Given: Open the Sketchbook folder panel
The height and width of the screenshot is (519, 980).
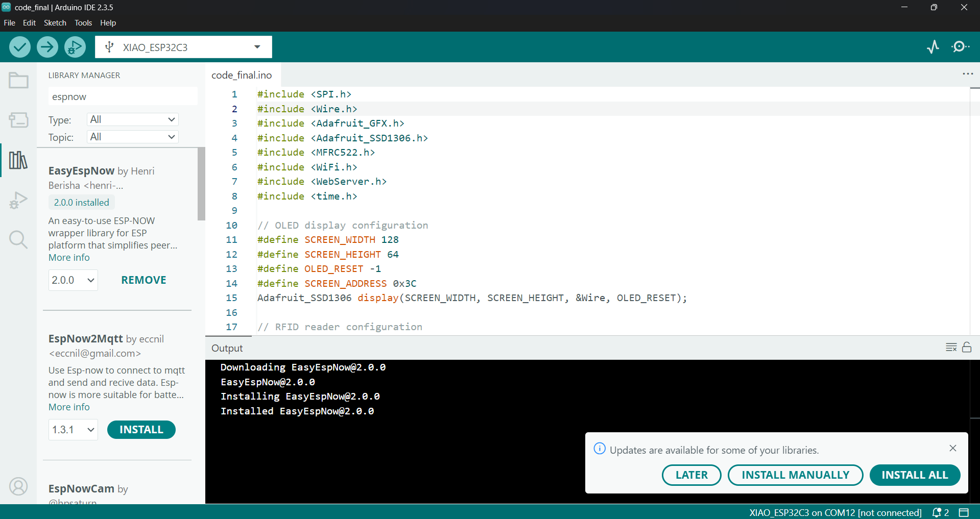Looking at the screenshot, I should point(18,80).
